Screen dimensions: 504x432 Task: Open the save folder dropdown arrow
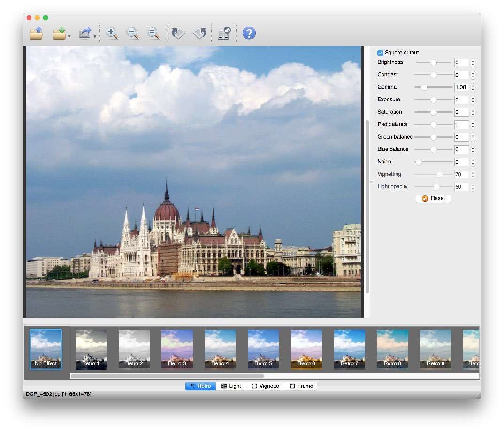click(69, 36)
